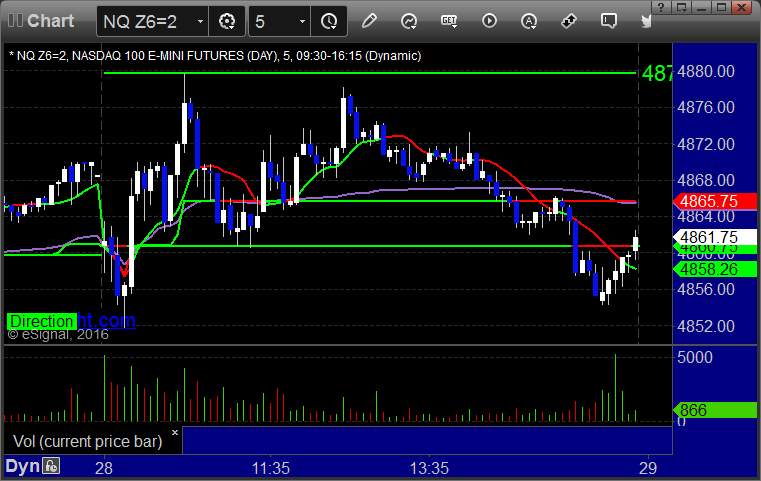Click the red 4865.75 price marker
Image resolution: width=761 pixels, height=481 pixels.
tap(715, 201)
